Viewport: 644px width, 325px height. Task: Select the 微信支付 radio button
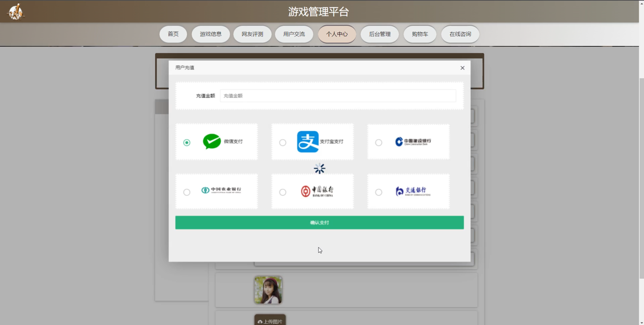coord(187,142)
